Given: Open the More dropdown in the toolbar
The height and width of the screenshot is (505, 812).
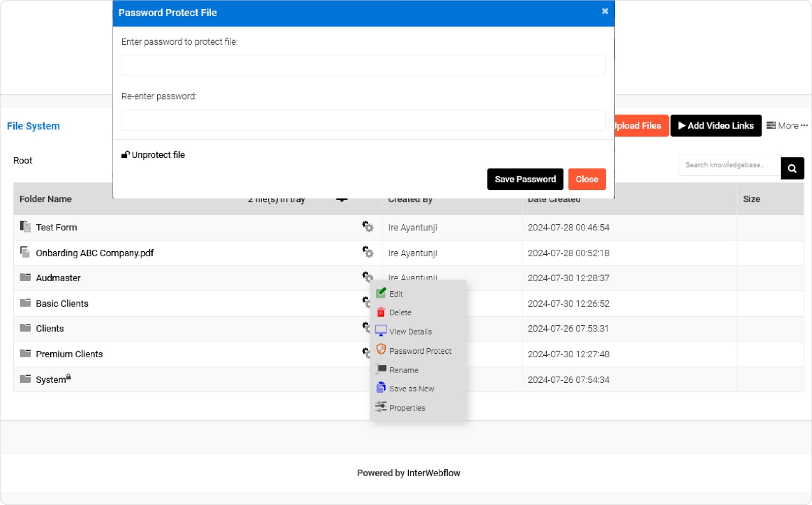Looking at the screenshot, I should point(786,125).
